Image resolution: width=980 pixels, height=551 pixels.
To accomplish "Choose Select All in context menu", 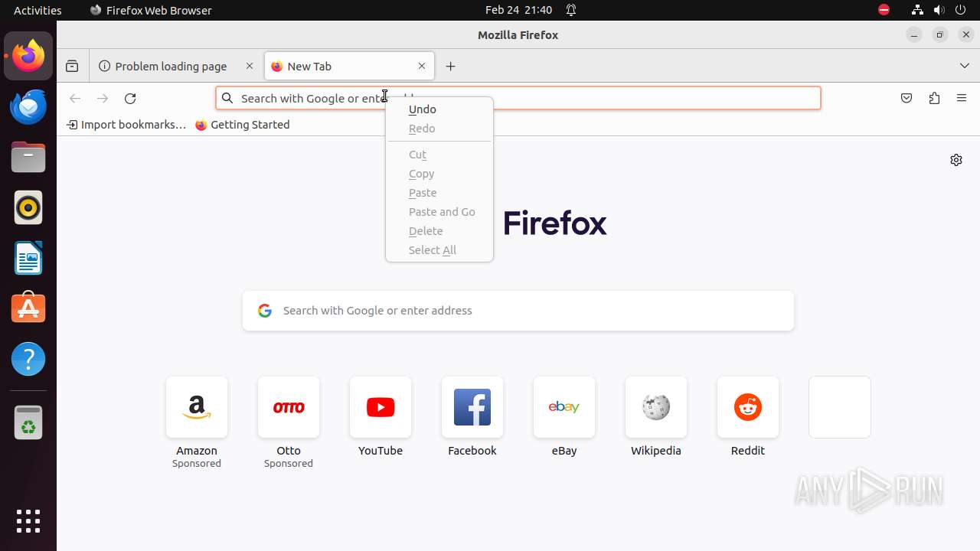I will (439, 250).
